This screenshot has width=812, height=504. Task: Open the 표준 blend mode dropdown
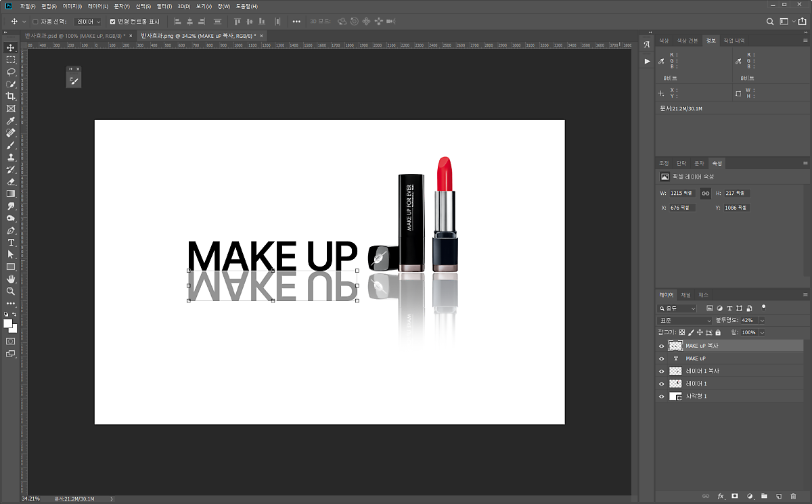pyautogui.click(x=685, y=321)
